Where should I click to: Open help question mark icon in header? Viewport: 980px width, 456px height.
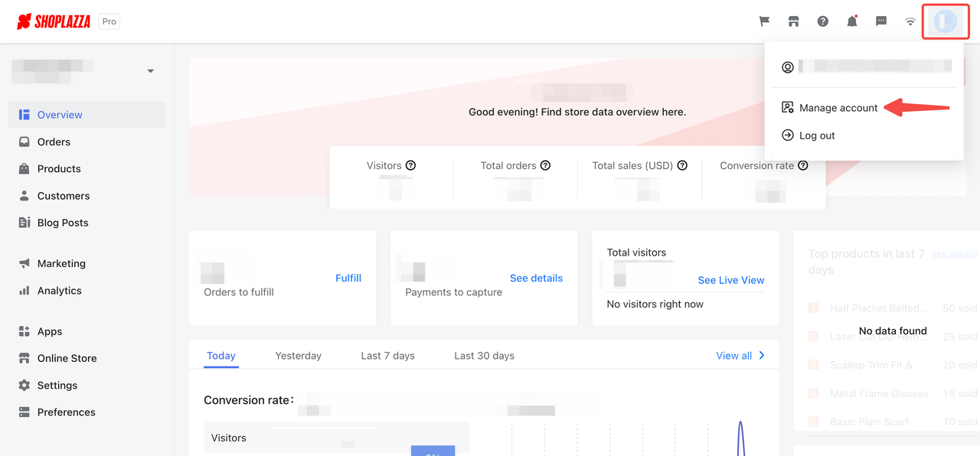(822, 21)
